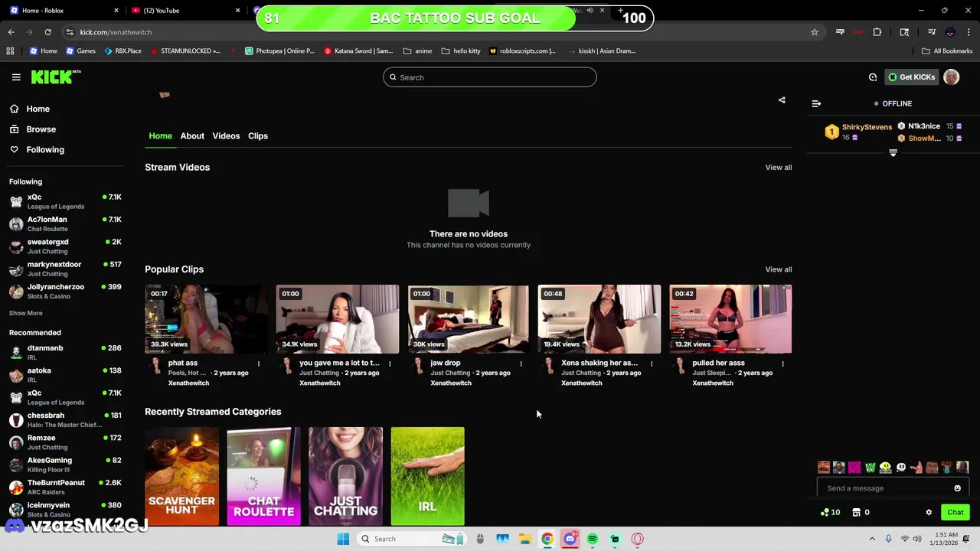View all Popular Clips
The image size is (980, 551).
point(779,269)
